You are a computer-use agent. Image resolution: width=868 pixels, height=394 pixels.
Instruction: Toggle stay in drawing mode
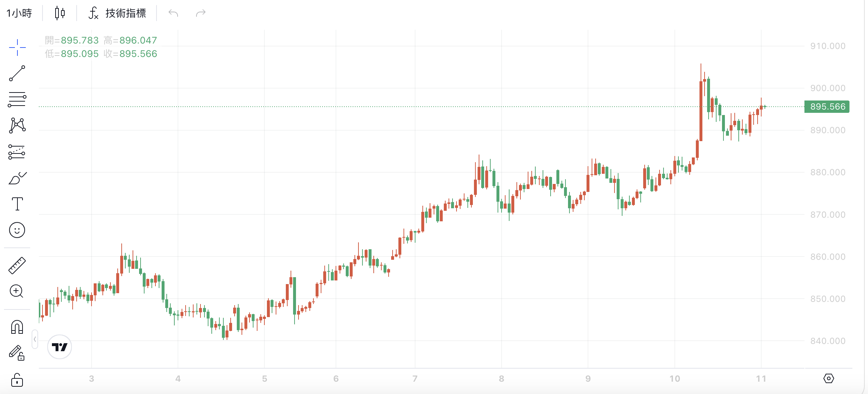(x=17, y=353)
